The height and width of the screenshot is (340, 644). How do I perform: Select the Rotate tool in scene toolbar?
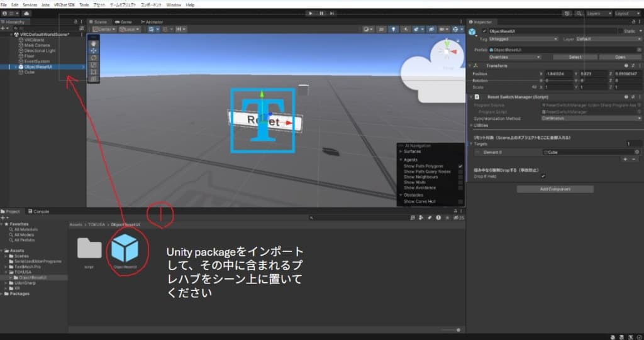pyautogui.click(x=94, y=58)
